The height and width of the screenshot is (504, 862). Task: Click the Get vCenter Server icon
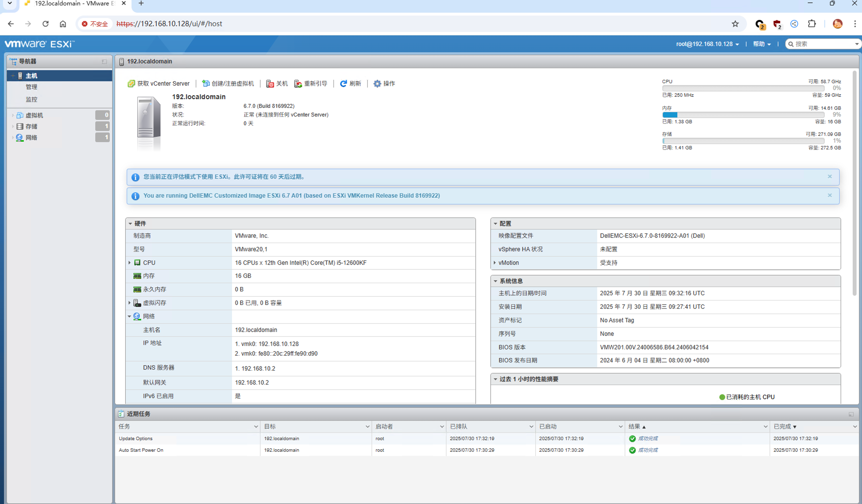tap(131, 84)
